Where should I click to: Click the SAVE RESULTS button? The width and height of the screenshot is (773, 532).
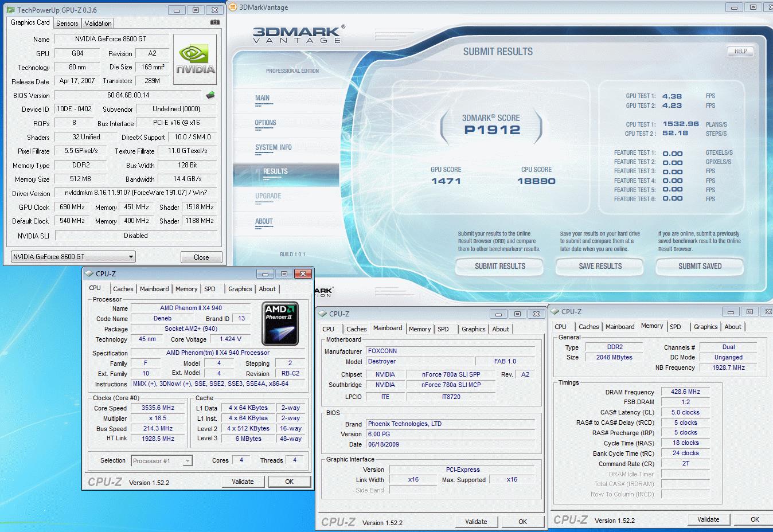(600, 266)
